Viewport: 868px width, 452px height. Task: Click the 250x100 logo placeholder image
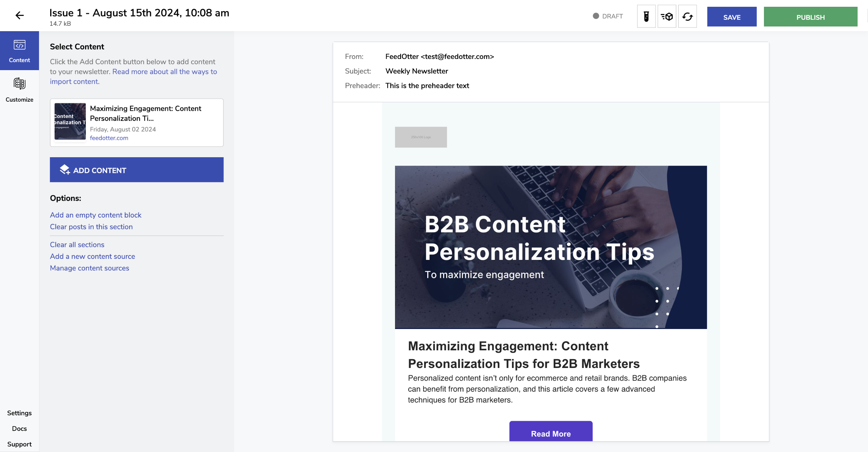(421, 137)
